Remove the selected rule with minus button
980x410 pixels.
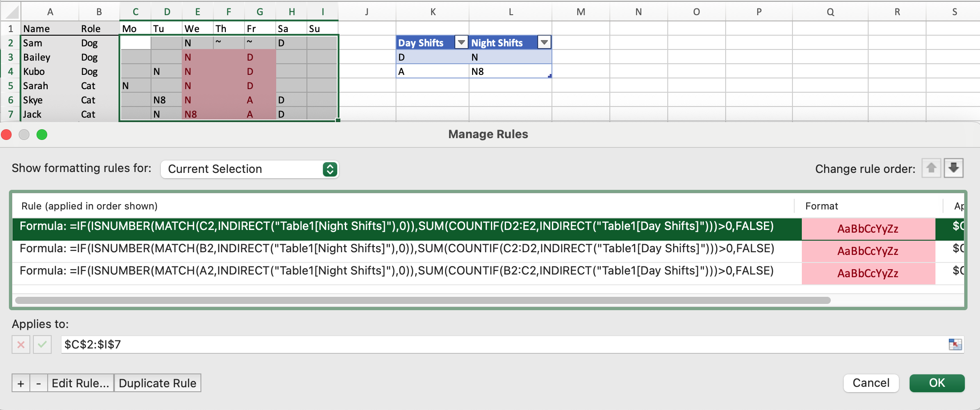tap(39, 383)
